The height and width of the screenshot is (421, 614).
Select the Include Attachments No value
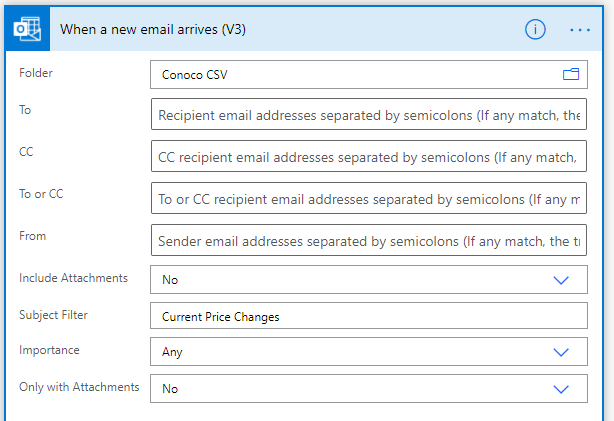(x=369, y=280)
